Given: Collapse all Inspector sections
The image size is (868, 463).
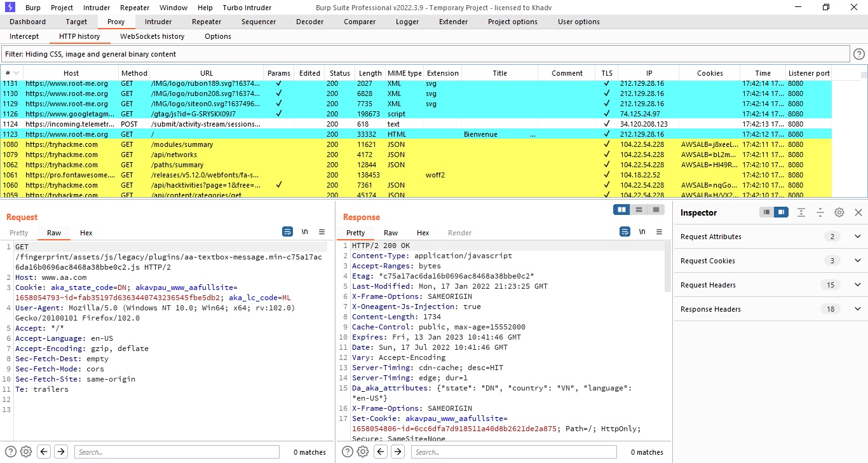Looking at the screenshot, I should 820,212.
